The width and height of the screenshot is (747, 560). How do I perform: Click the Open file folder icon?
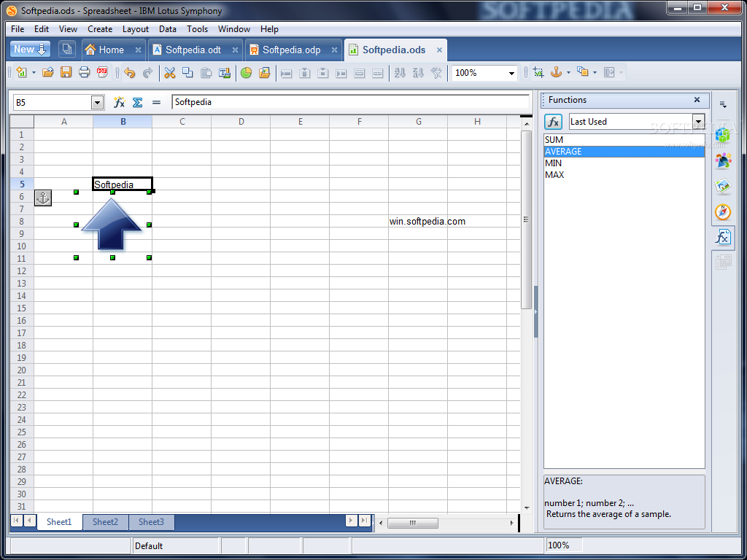47,72
